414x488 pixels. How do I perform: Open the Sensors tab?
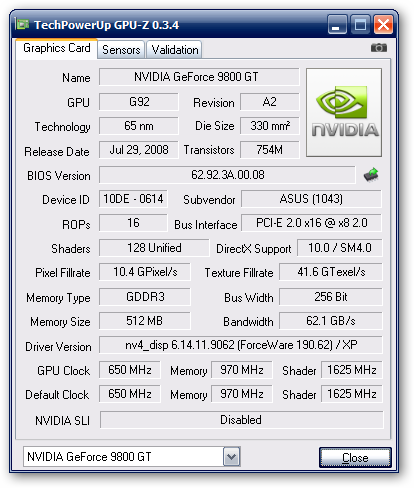click(x=121, y=50)
